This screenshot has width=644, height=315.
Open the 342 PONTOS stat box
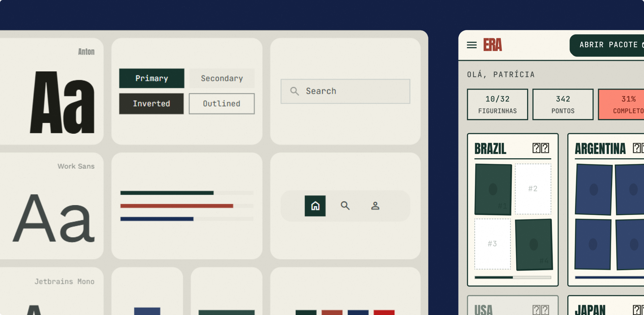(563, 104)
